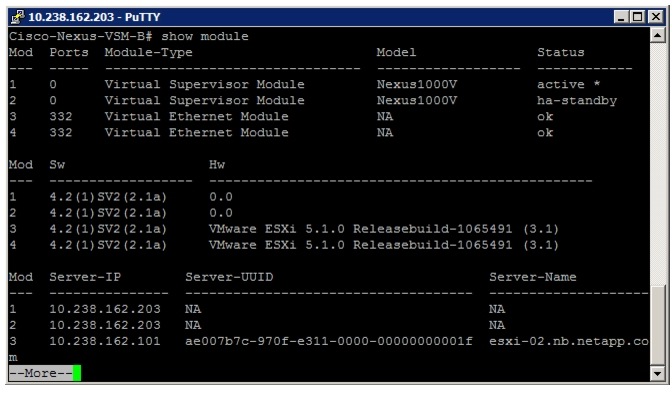Click the server IP 10.238.162.101
Image resolution: width=672 pixels, height=412 pixels.
point(106,341)
